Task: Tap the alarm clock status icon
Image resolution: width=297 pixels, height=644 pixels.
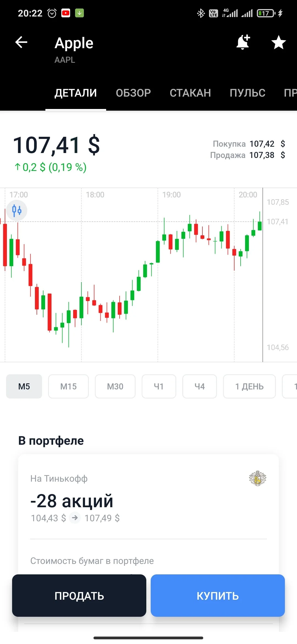Action: (52, 13)
